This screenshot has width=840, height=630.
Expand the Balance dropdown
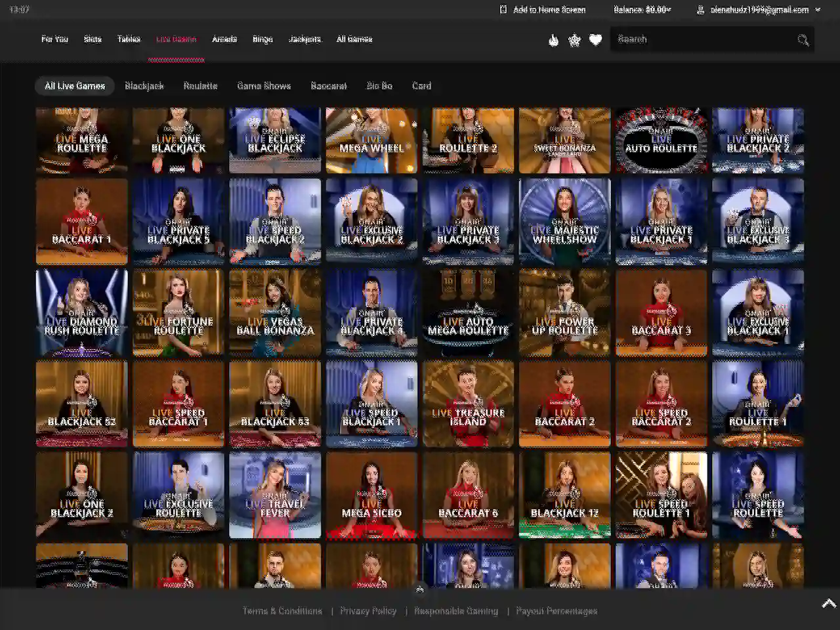[642, 10]
